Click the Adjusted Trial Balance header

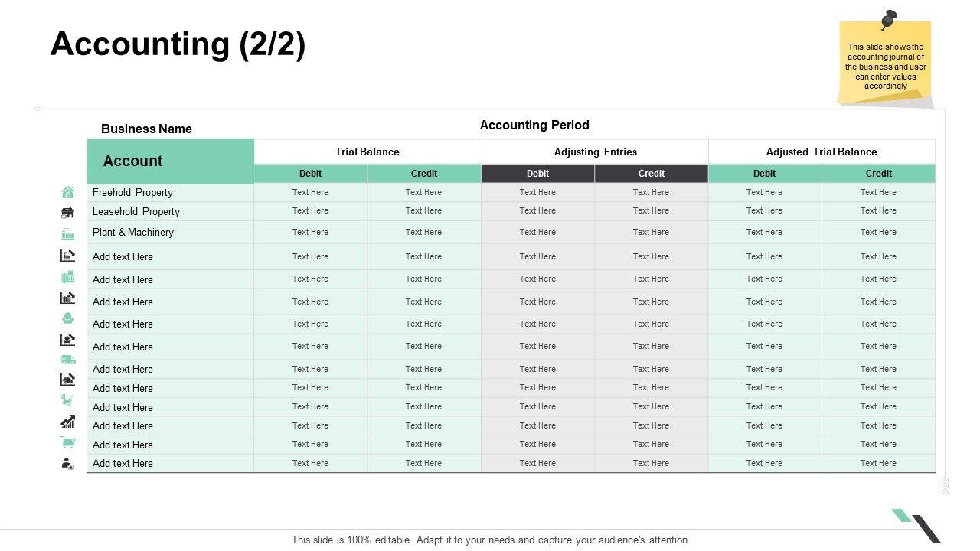[822, 152]
